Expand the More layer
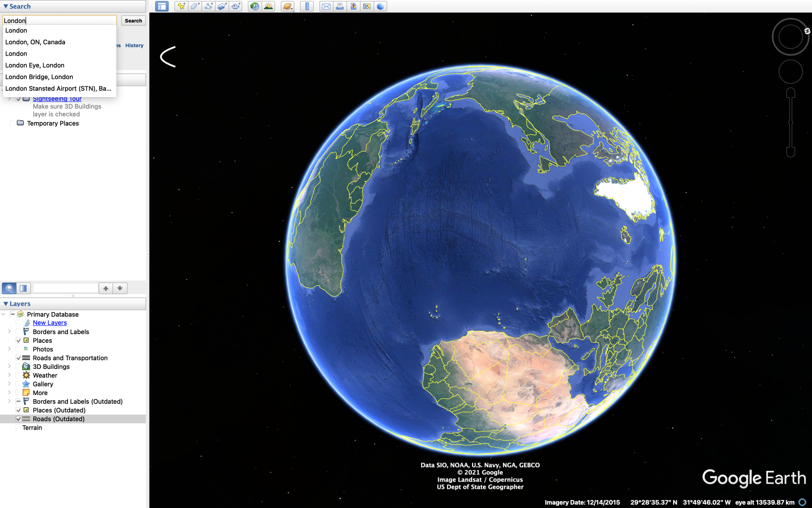The image size is (812, 508). (x=9, y=393)
